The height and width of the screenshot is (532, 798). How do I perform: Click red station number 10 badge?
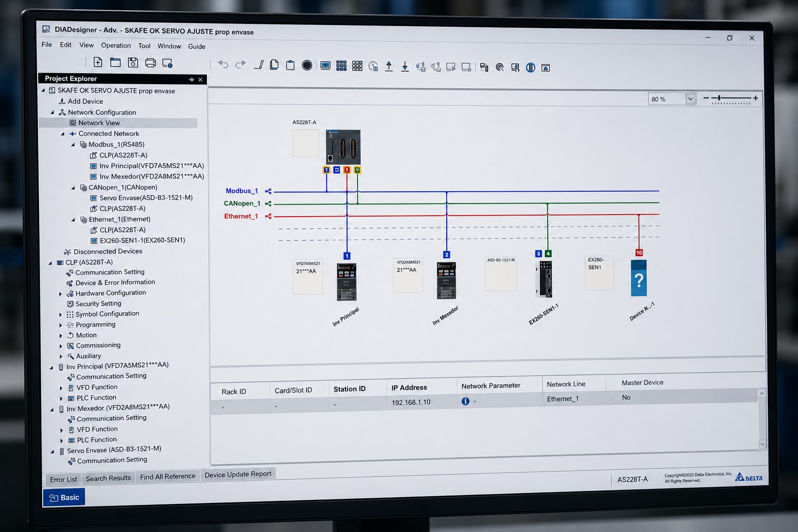click(639, 252)
